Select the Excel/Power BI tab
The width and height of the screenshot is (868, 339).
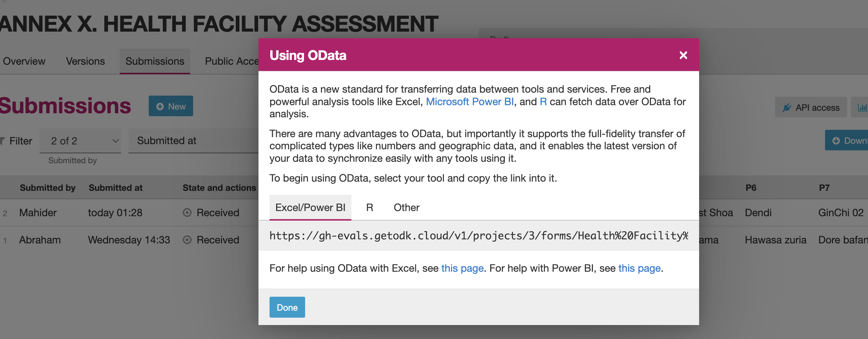[310, 207]
